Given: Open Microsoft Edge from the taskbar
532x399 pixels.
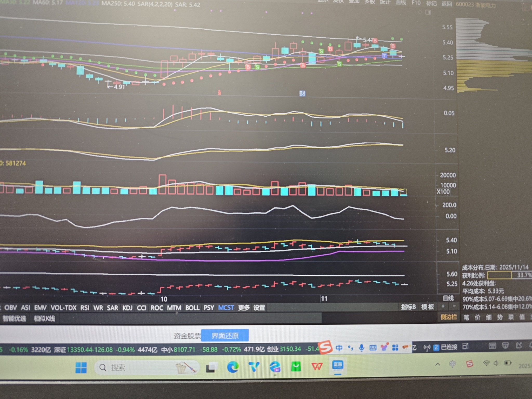Looking at the screenshot, I should tap(233, 367).
